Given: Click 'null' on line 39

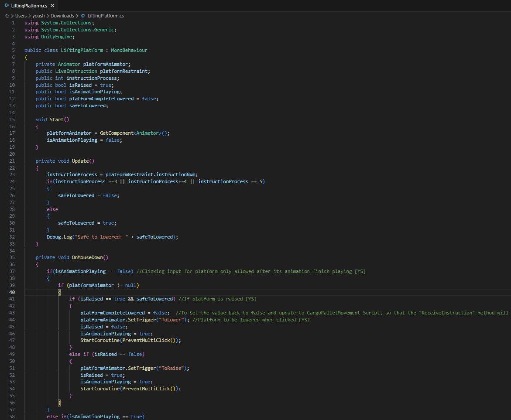Looking at the screenshot, I should [130, 285].
